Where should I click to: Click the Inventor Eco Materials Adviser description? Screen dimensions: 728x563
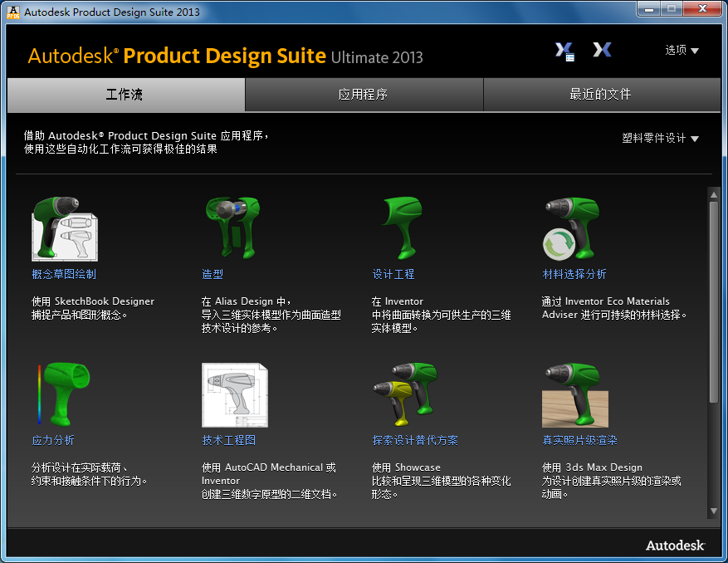614,308
